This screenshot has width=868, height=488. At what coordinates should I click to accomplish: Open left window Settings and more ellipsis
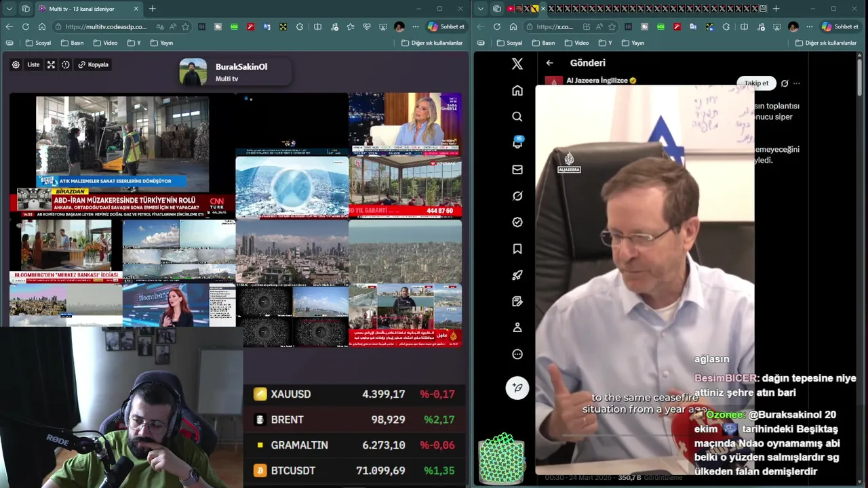(415, 26)
